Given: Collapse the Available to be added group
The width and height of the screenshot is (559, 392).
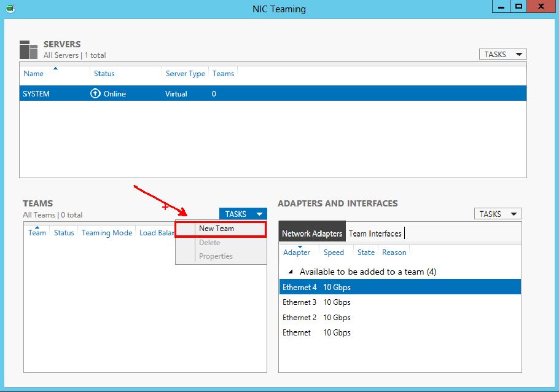Looking at the screenshot, I should pos(291,272).
